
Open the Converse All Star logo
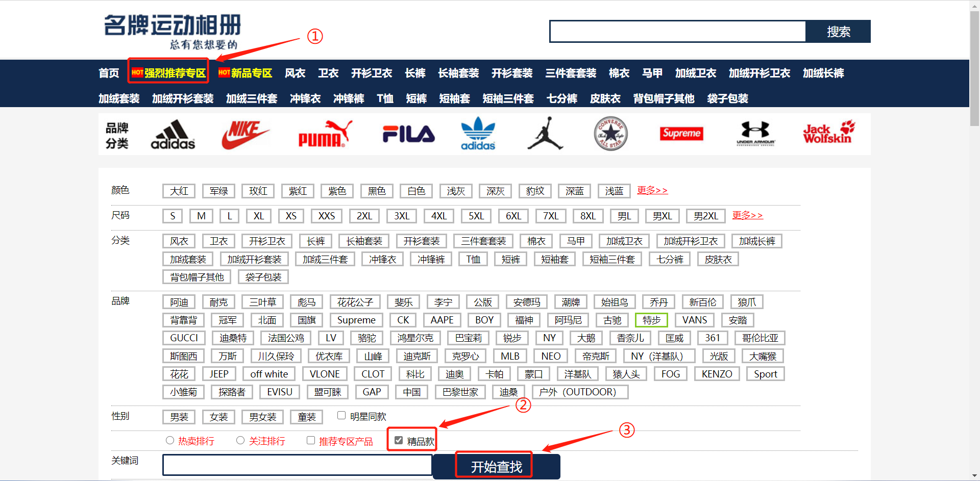[x=611, y=134]
